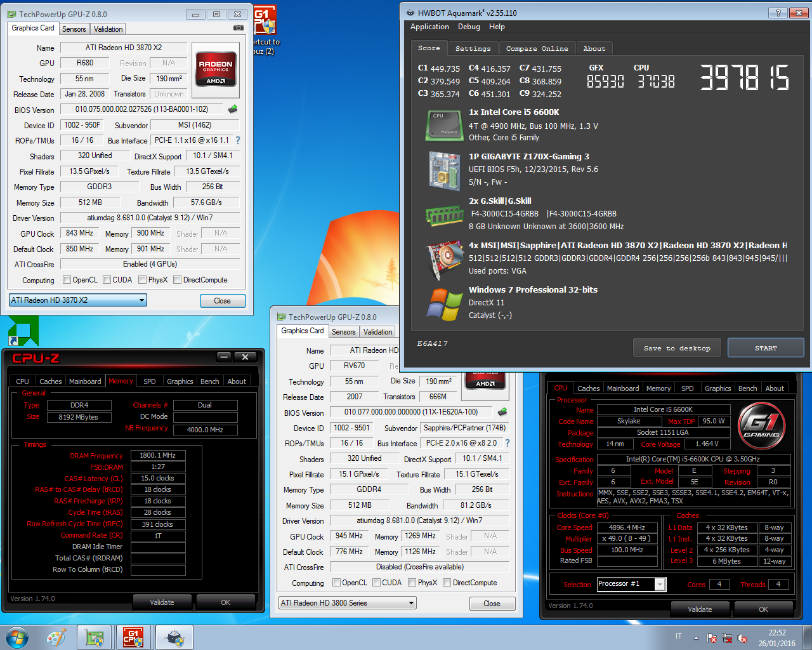Enable PhysX checkbox in lower GPU-Z
Screen dimensions: 812x650
click(412, 583)
